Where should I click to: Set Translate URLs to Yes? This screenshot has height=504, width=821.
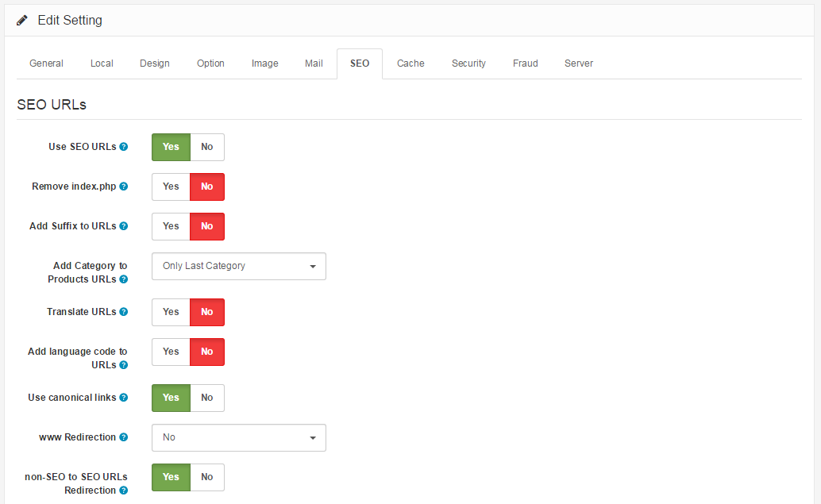(x=172, y=312)
